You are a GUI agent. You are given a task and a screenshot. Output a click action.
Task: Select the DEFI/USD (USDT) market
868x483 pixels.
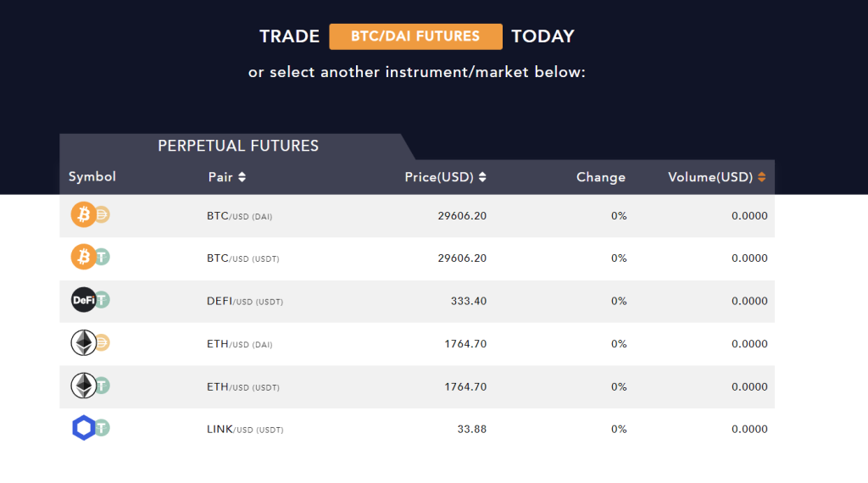244,302
